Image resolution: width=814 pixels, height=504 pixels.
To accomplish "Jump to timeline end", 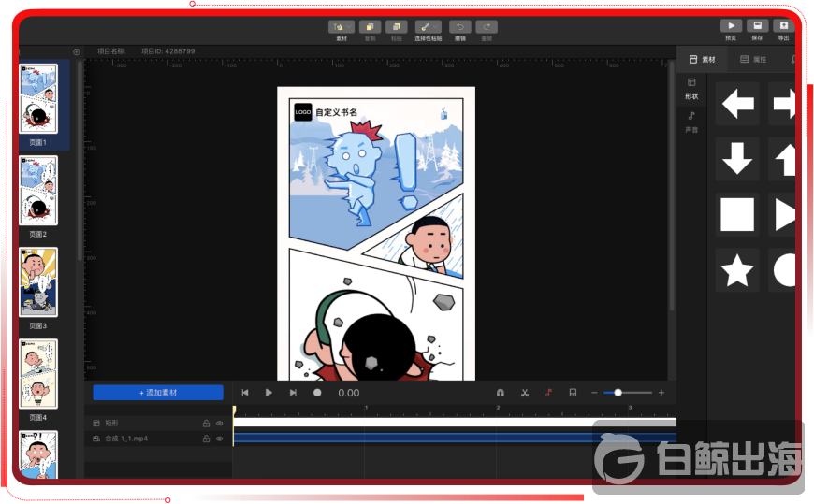I will click(293, 393).
